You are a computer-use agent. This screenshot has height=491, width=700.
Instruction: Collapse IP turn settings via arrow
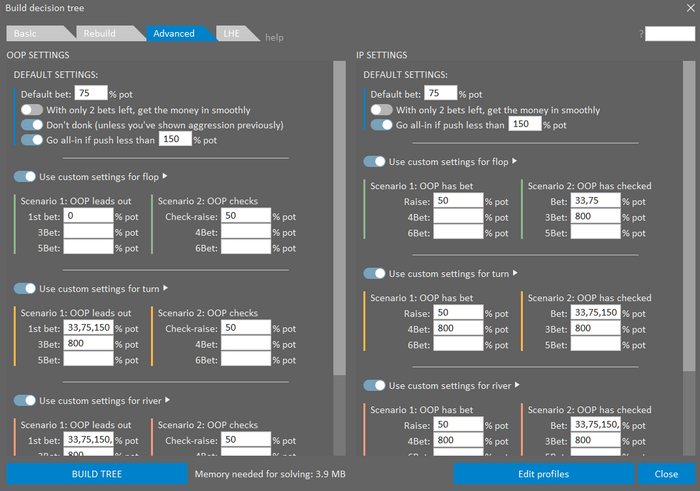515,273
